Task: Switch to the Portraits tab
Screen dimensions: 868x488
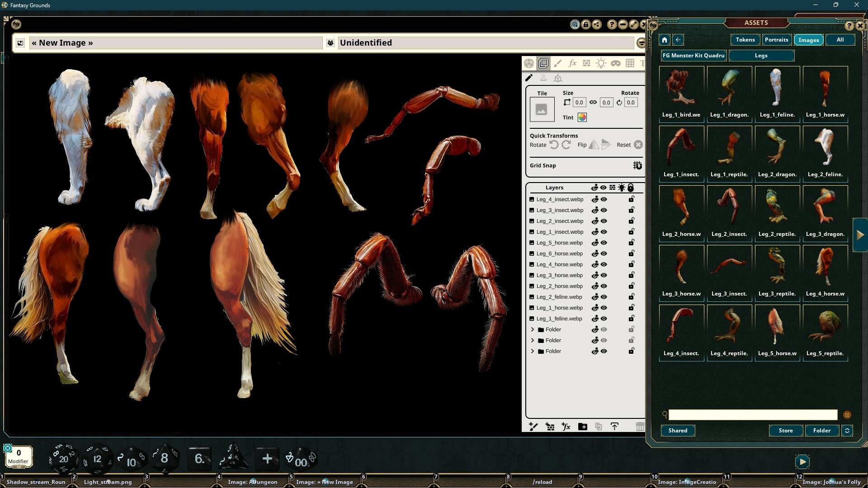Action: coord(776,40)
